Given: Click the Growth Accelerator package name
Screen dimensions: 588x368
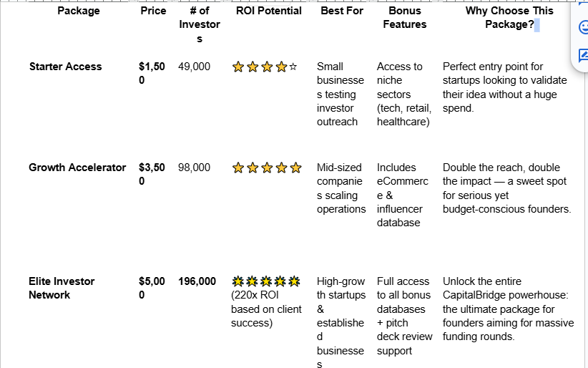Looking at the screenshot, I should pos(77,168).
